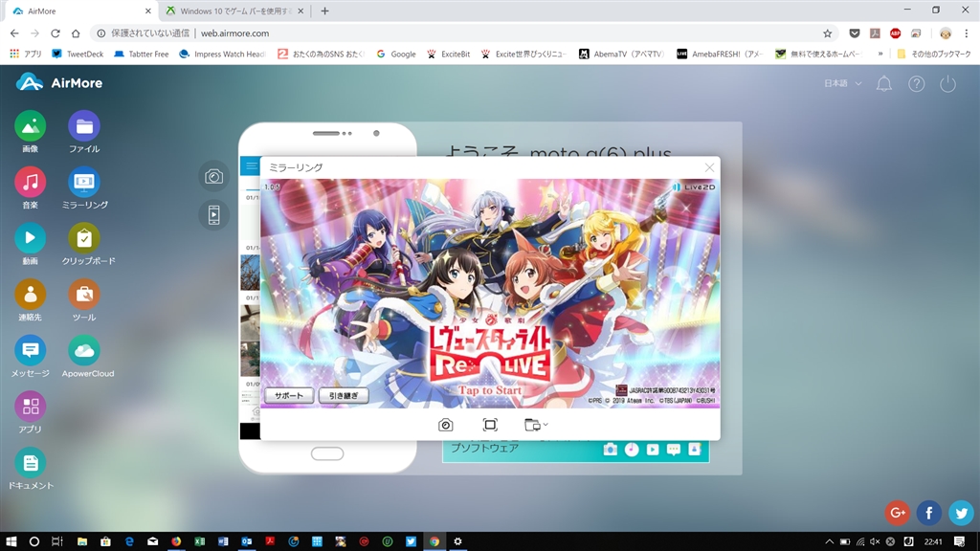
Task: Switch to the Windows 10 ゲームバー tab
Action: [234, 11]
